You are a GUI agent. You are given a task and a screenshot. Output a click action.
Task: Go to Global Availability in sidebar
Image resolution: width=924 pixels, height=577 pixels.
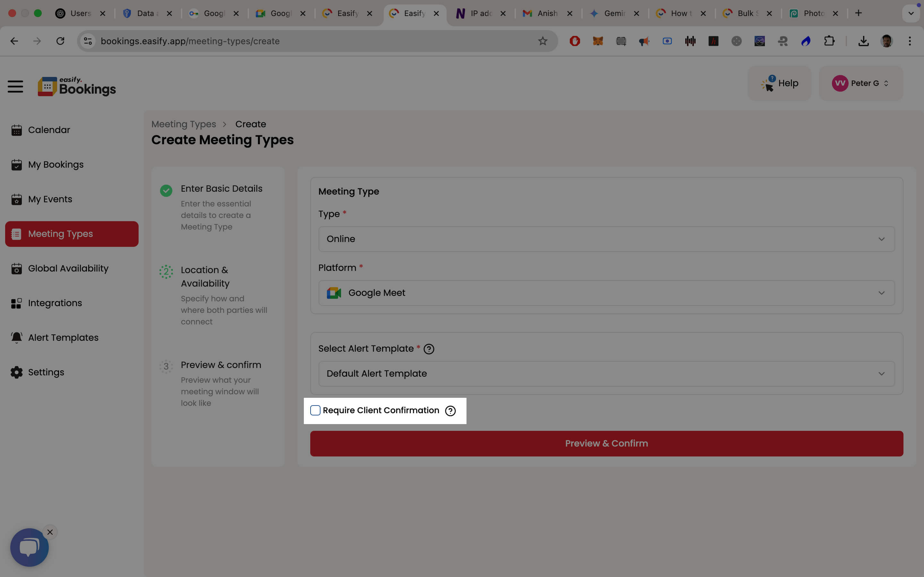click(x=68, y=268)
